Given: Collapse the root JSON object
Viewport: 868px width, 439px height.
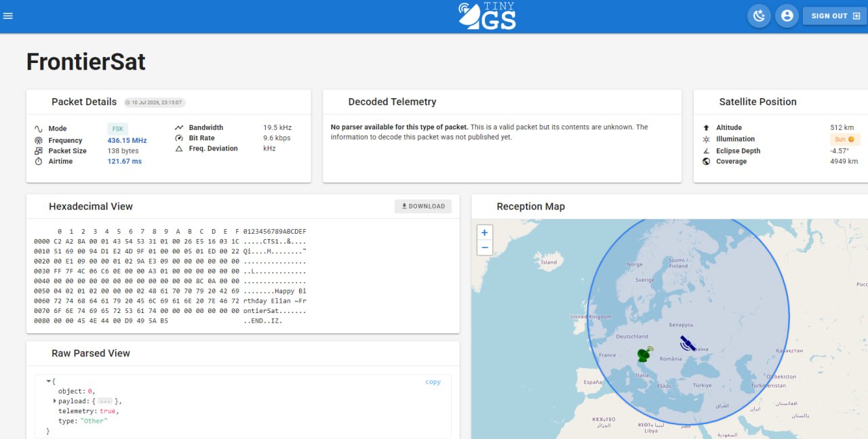Looking at the screenshot, I should pos(48,381).
